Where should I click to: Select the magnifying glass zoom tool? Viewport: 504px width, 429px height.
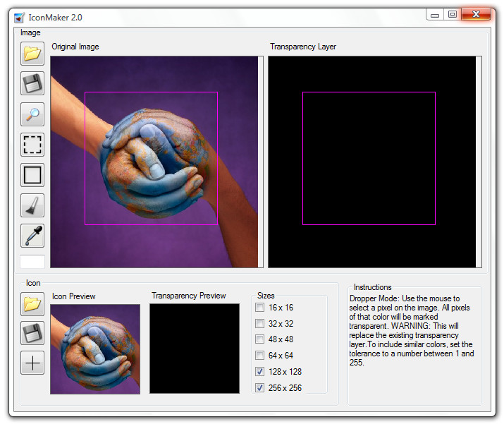[x=32, y=114]
